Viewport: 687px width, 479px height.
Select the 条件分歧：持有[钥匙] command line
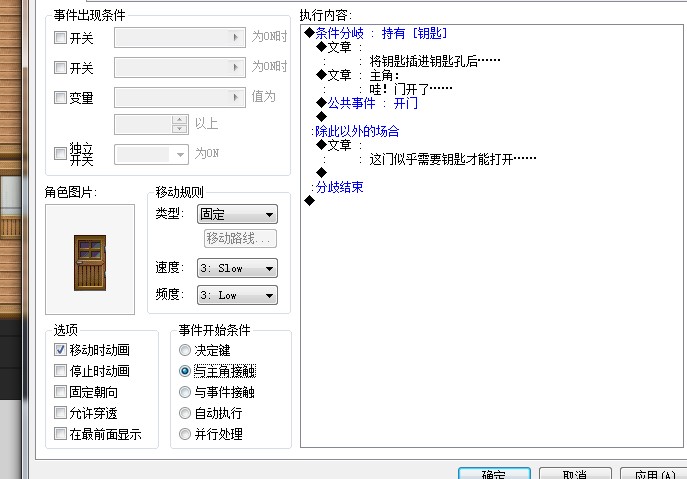click(x=375, y=33)
